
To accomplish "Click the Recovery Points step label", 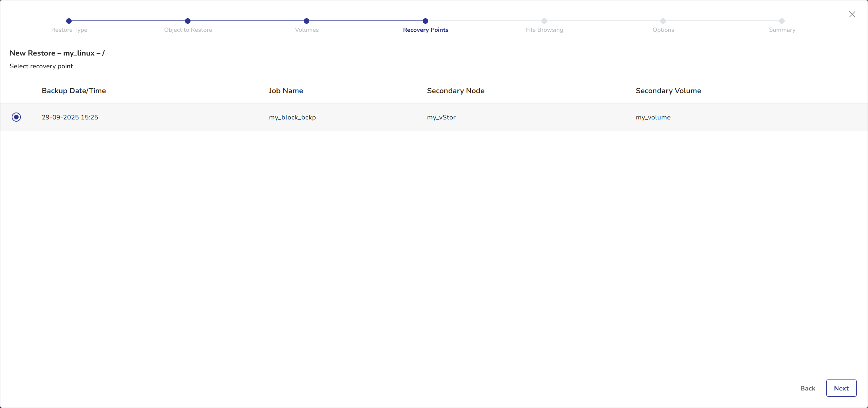I will click(425, 30).
